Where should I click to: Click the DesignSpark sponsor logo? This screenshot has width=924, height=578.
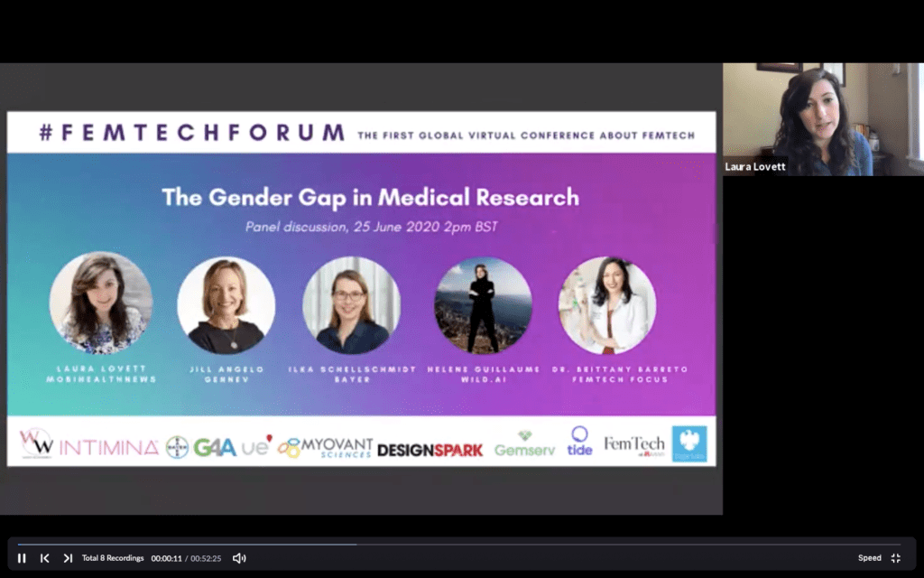430,450
